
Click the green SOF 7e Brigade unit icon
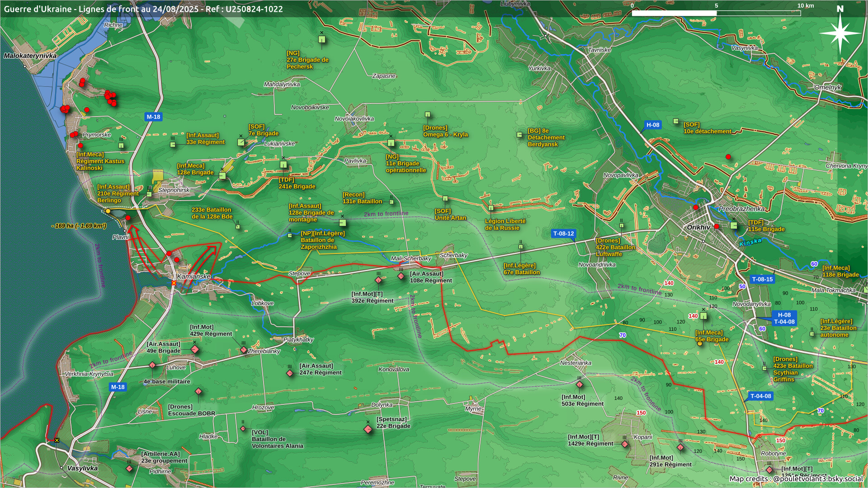pyautogui.click(x=241, y=142)
